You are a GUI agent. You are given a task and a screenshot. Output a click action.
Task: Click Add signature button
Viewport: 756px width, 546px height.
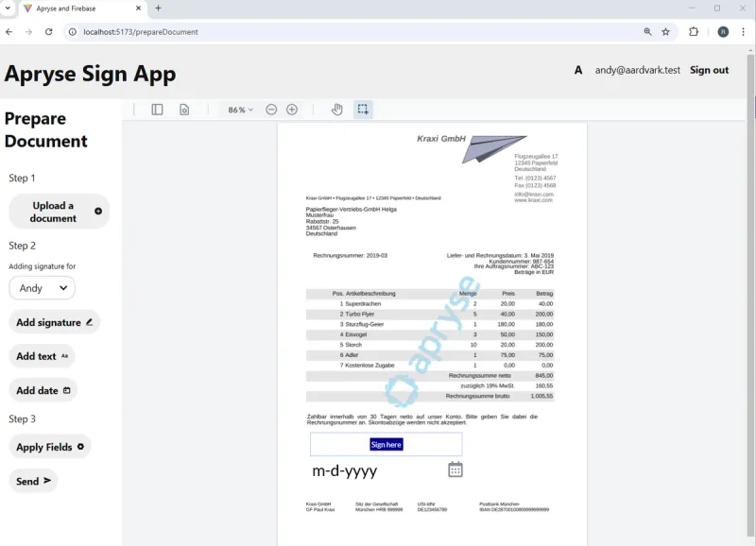click(x=54, y=322)
